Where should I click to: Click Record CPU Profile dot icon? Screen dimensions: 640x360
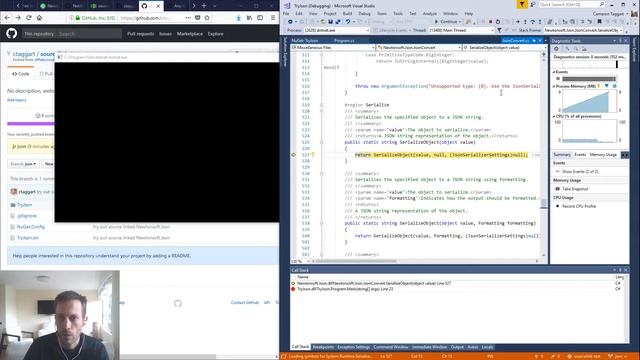pos(558,206)
